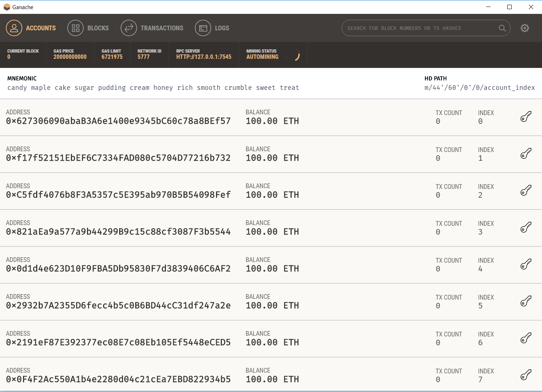This screenshot has width=542, height=392.
Task: Click the Ganache logo in title bar
Action: pos(7,7)
